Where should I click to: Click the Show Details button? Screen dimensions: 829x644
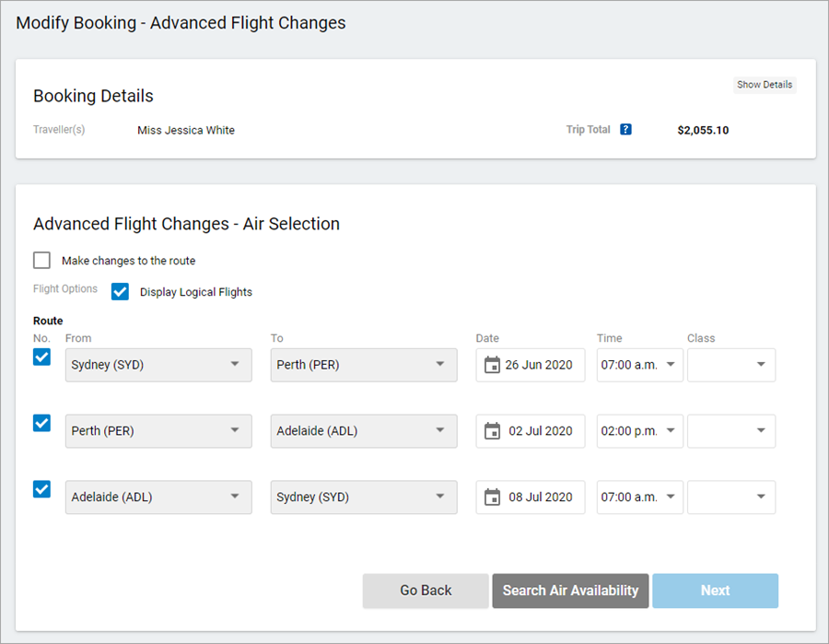click(x=765, y=85)
